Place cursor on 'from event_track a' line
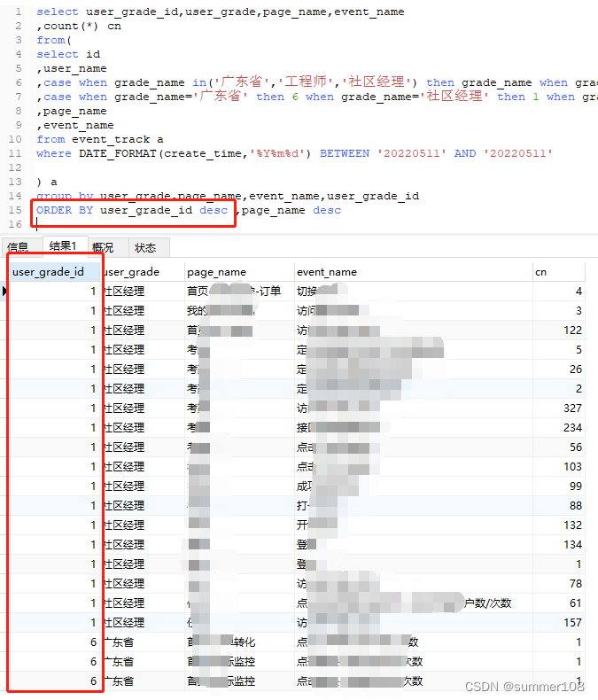Image resolution: width=598 pixels, height=700 pixels. tap(100, 139)
